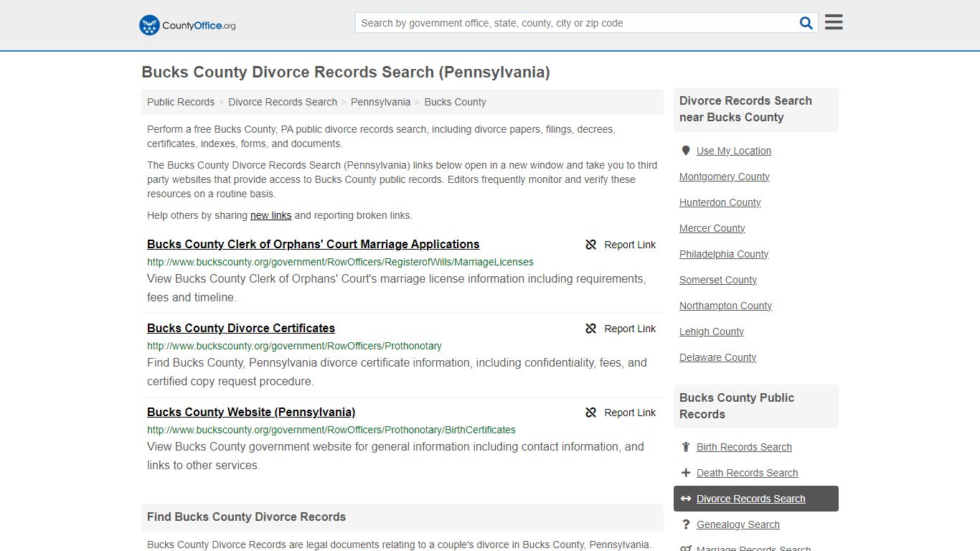Image resolution: width=980 pixels, height=551 pixels.
Task: Click 'Find Bucks County Divorce Records' heading
Action: point(246,517)
